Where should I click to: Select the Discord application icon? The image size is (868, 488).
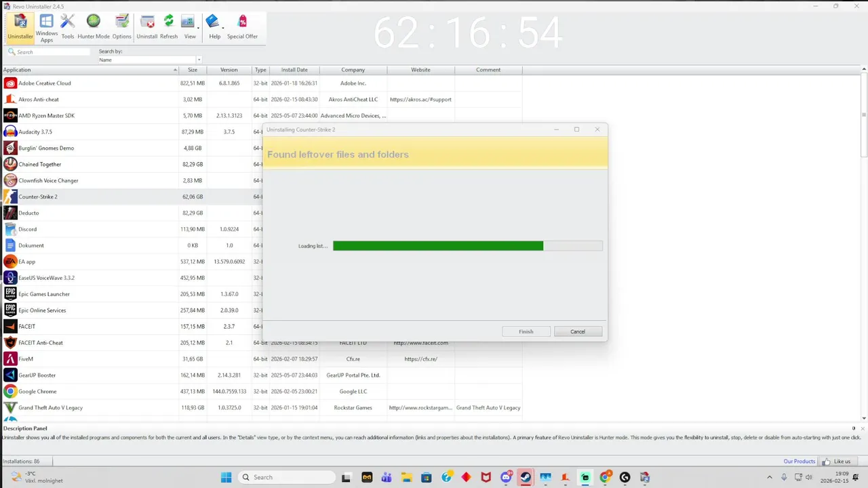10,229
